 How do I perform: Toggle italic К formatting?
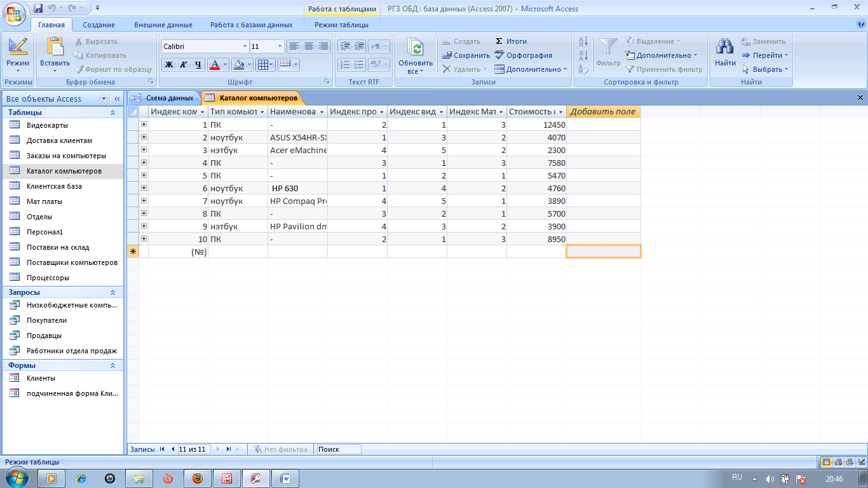pos(183,64)
